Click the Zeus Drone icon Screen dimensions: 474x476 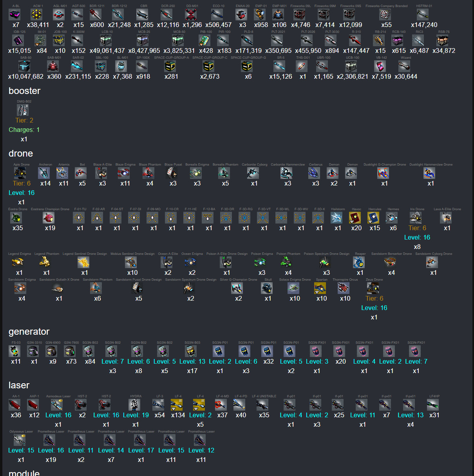coord(373,288)
